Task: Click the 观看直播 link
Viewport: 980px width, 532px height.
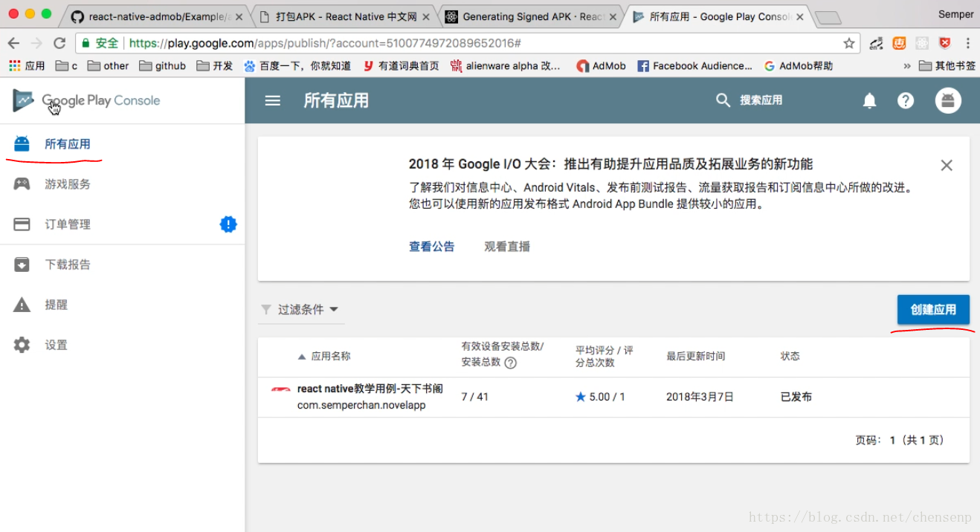Action: (507, 247)
